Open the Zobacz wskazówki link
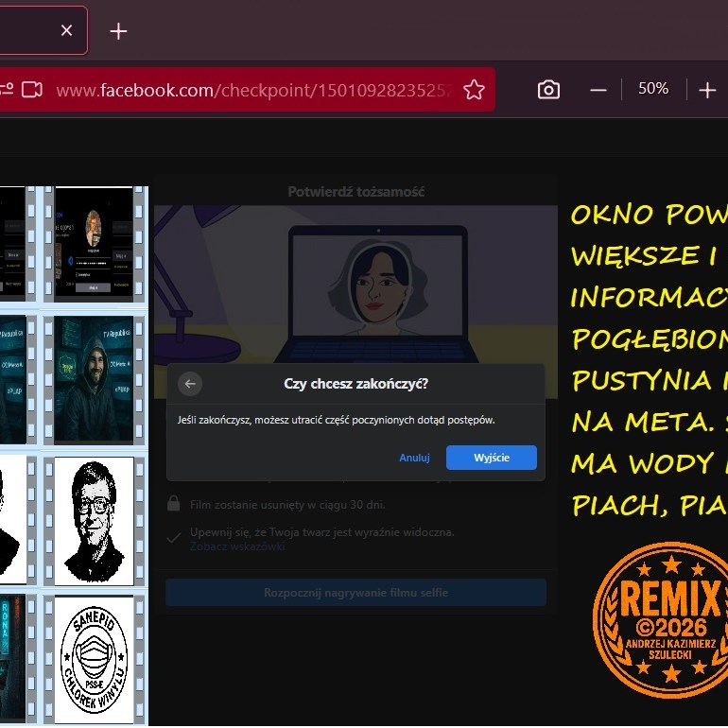The height and width of the screenshot is (728, 728). coord(236,546)
